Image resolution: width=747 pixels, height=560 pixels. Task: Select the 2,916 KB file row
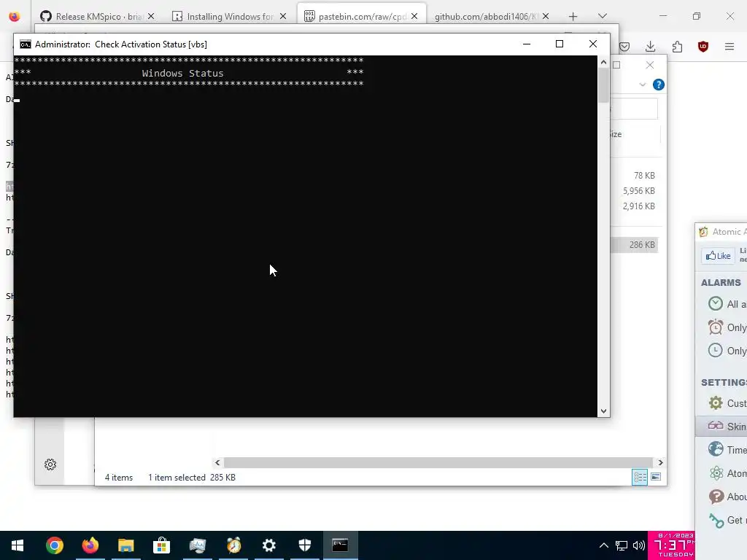click(635, 206)
